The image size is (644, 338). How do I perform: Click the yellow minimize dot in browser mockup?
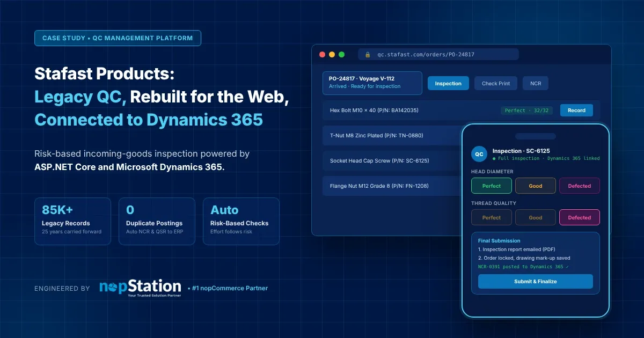(332, 54)
